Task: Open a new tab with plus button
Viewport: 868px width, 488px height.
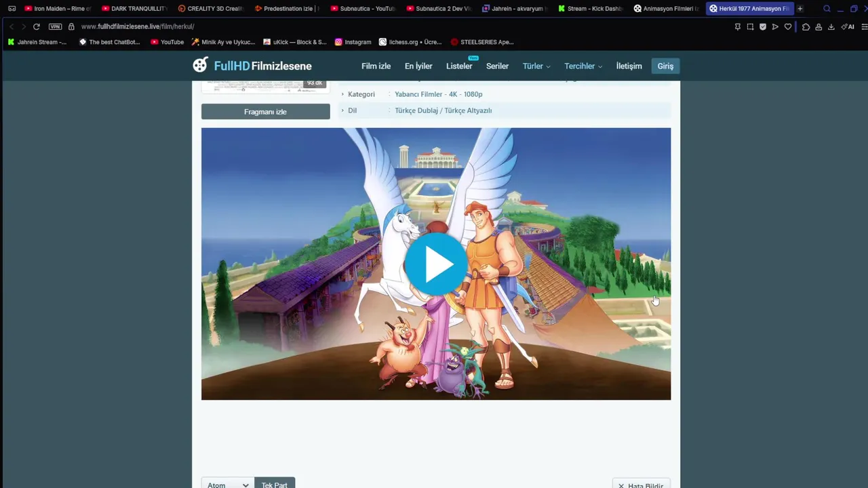Action: 800,9
